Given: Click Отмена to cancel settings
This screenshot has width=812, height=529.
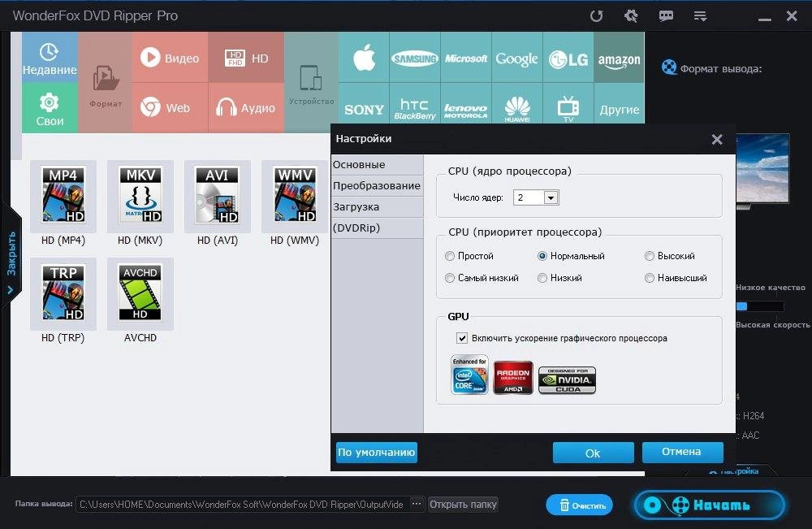Looking at the screenshot, I should click(682, 452).
